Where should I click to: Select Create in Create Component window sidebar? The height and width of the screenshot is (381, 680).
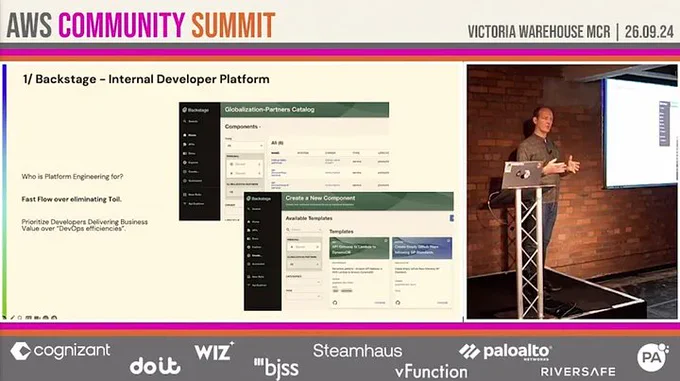[x=255, y=256]
